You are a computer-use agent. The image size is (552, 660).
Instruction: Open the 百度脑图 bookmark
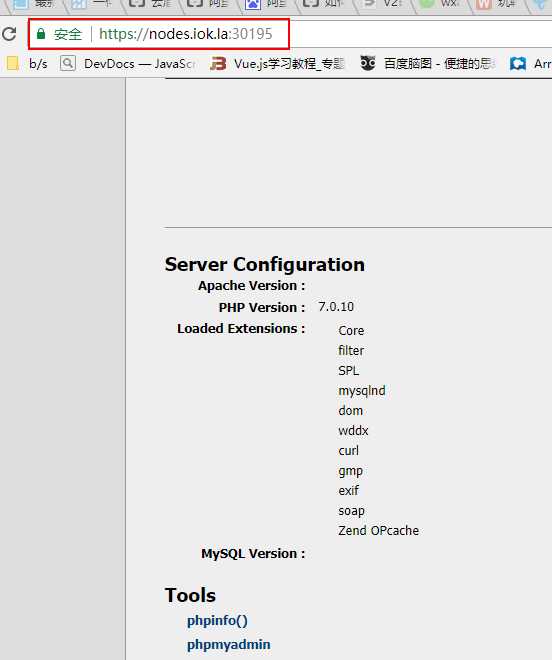point(439,64)
